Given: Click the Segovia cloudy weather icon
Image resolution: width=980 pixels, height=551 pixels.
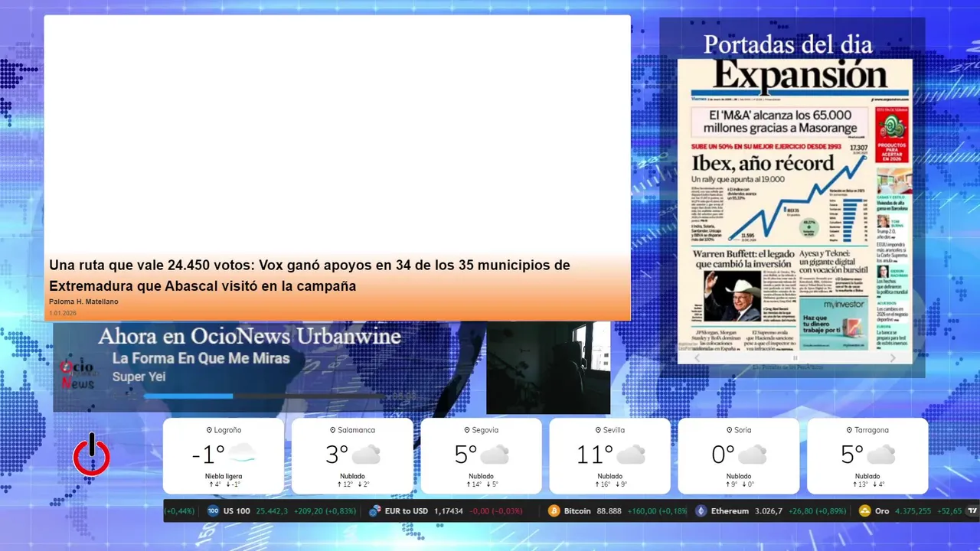Looking at the screenshot, I should (x=495, y=454).
